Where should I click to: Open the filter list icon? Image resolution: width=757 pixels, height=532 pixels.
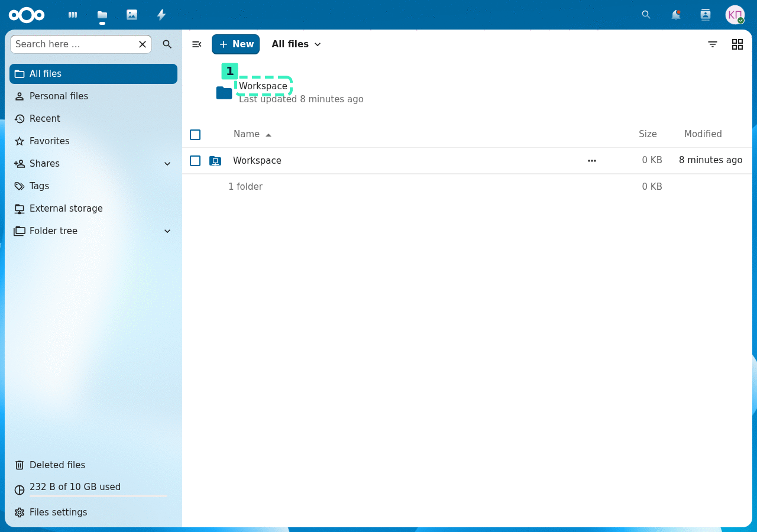click(x=713, y=44)
